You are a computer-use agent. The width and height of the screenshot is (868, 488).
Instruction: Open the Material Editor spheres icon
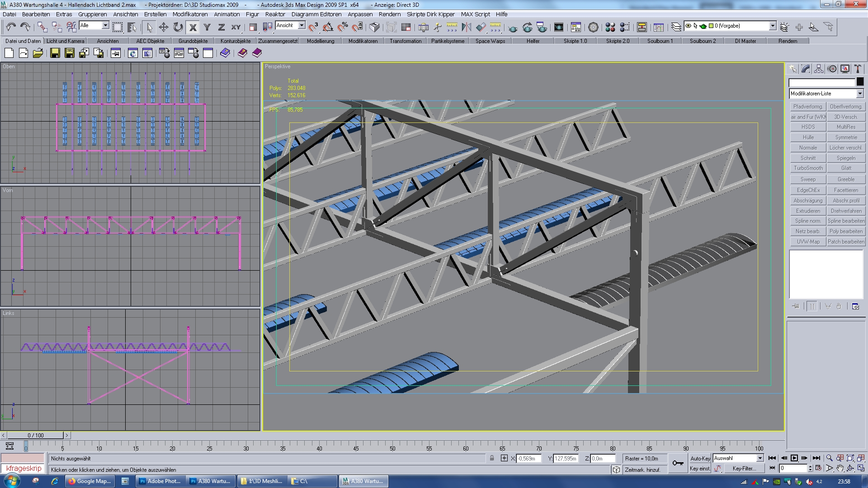[610, 27]
